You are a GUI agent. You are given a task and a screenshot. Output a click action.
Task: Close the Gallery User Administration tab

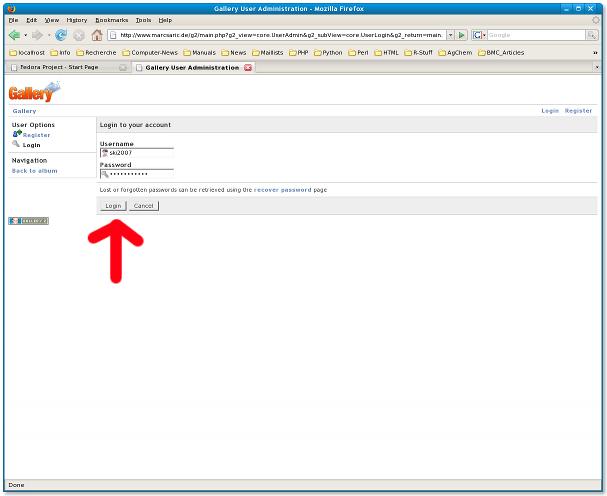click(248, 67)
